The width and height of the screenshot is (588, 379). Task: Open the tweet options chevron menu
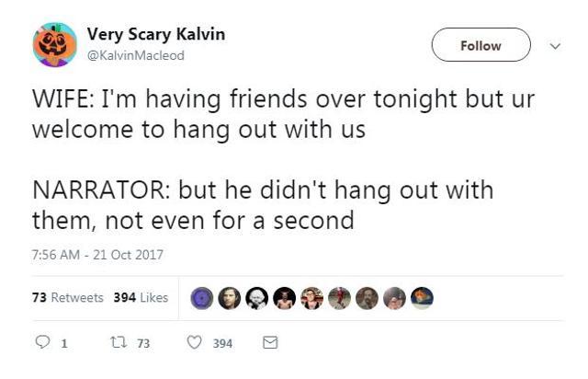point(555,46)
